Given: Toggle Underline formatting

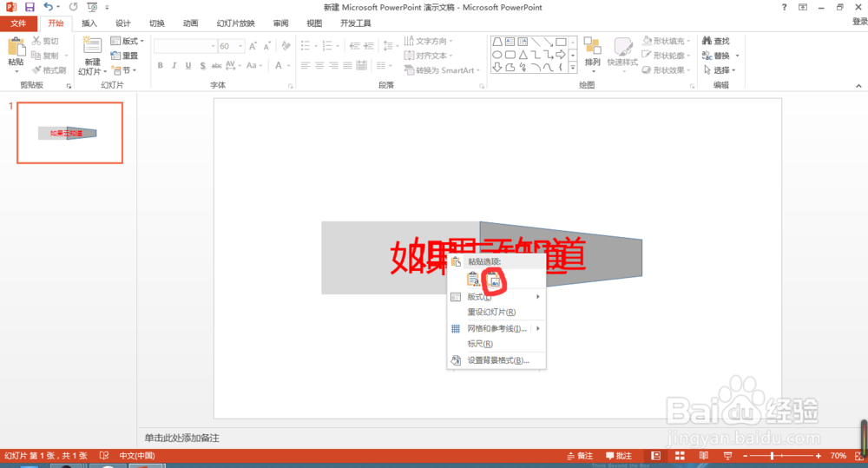Looking at the screenshot, I should point(188,65).
